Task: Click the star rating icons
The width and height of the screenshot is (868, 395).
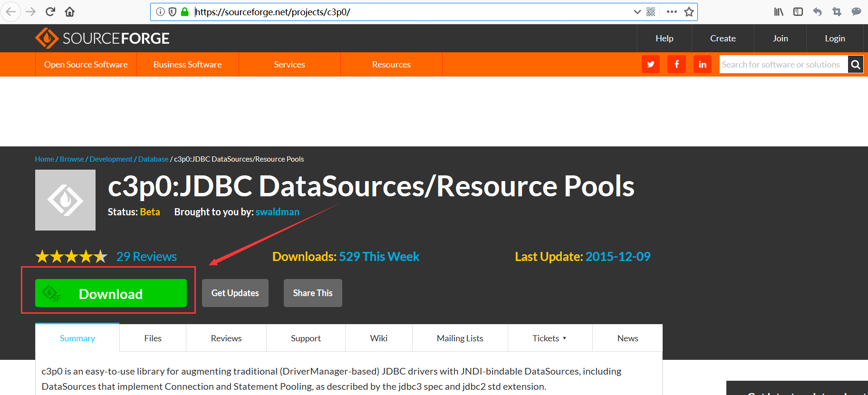Action: [x=71, y=257]
